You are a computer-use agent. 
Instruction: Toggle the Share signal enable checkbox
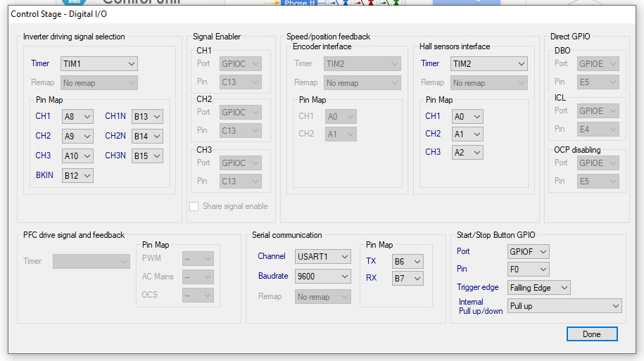pyautogui.click(x=194, y=207)
